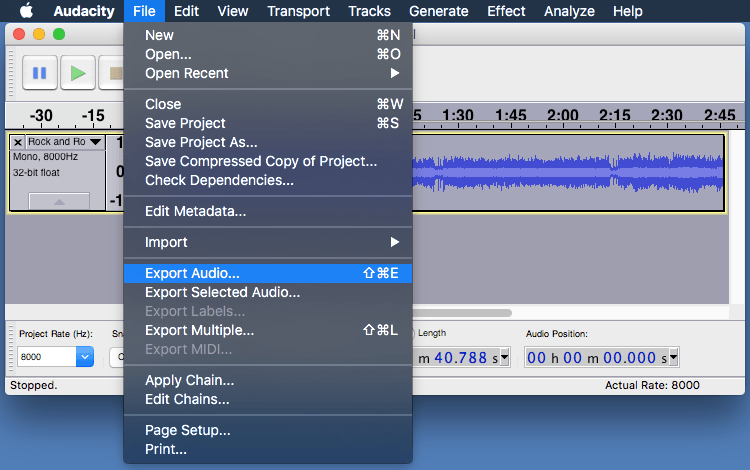Expand the Import submenu
This screenshot has width=750, height=470.
[268, 242]
